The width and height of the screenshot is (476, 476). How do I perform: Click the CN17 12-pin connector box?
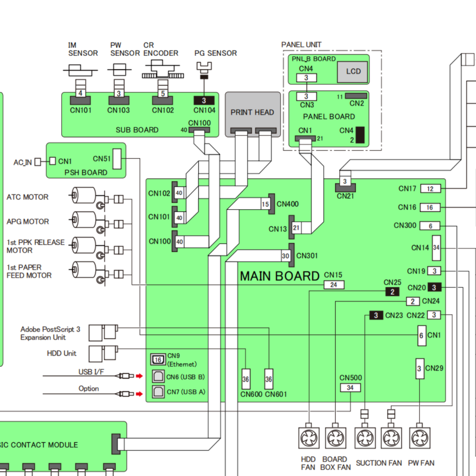430,189
